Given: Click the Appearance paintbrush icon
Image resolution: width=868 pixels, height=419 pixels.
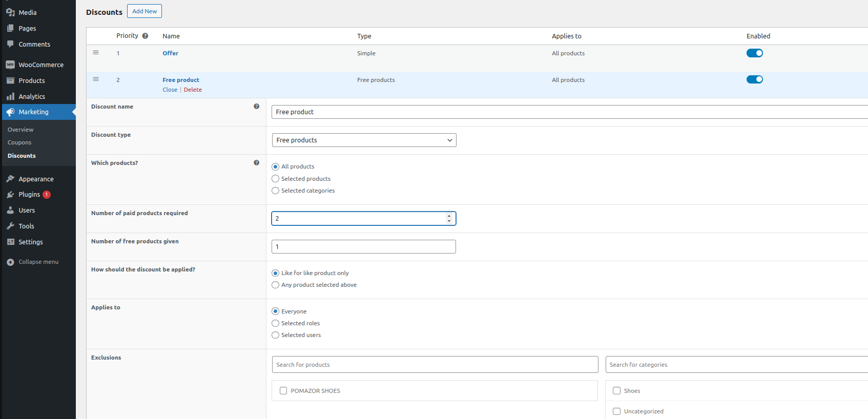Looking at the screenshot, I should (10, 179).
